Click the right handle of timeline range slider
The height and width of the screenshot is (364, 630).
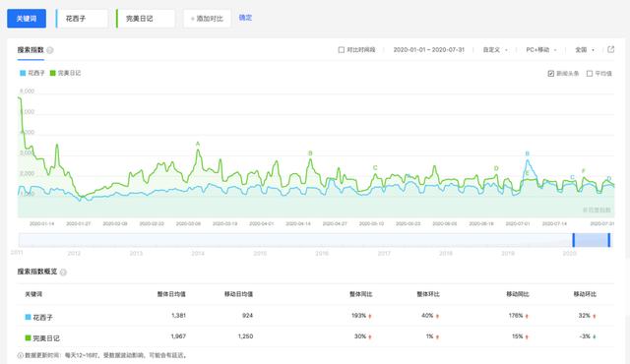click(x=609, y=240)
